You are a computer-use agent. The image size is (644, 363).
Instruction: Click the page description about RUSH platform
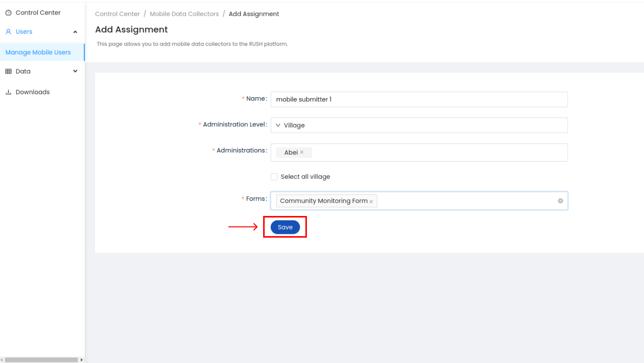tap(192, 44)
